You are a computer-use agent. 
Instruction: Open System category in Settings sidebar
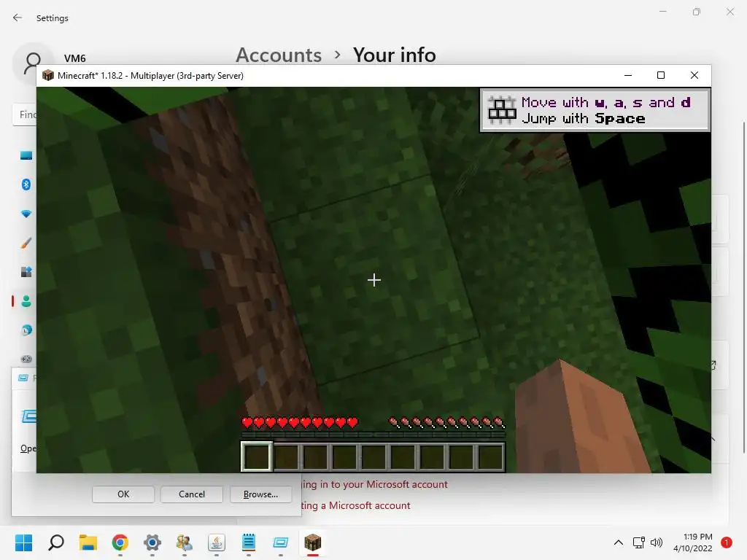(x=26, y=155)
